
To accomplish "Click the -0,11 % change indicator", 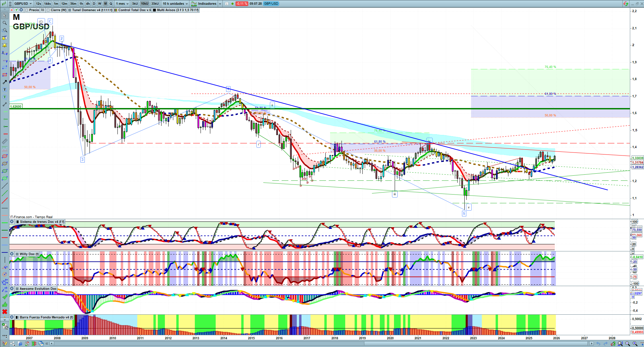I will point(242,4).
